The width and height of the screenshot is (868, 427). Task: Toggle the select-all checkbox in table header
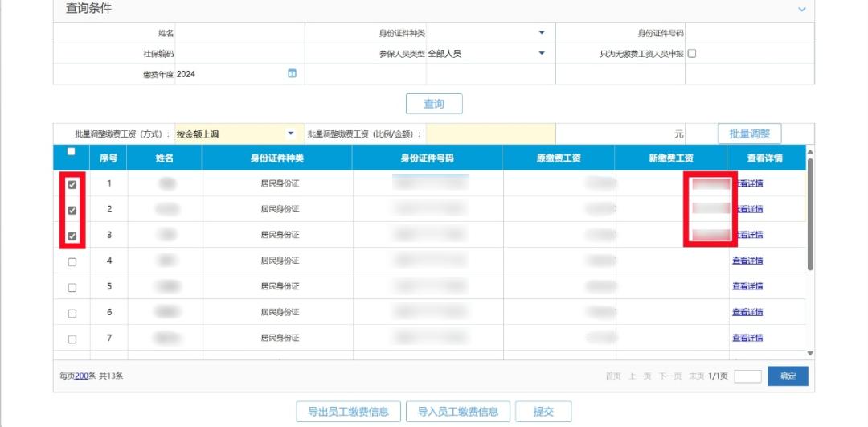click(x=72, y=152)
